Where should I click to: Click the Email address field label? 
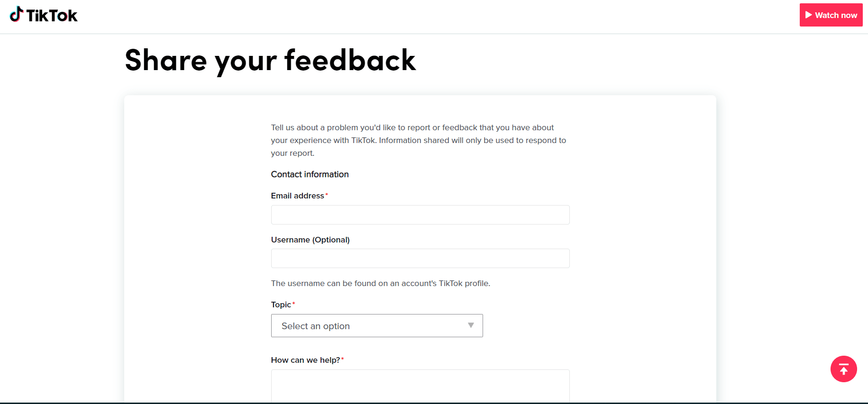pos(297,196)
